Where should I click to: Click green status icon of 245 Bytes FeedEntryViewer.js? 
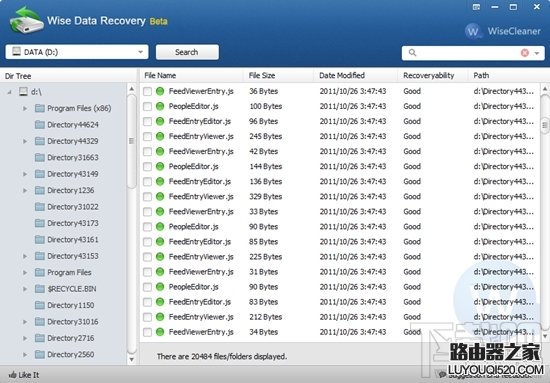pos(160,136)
